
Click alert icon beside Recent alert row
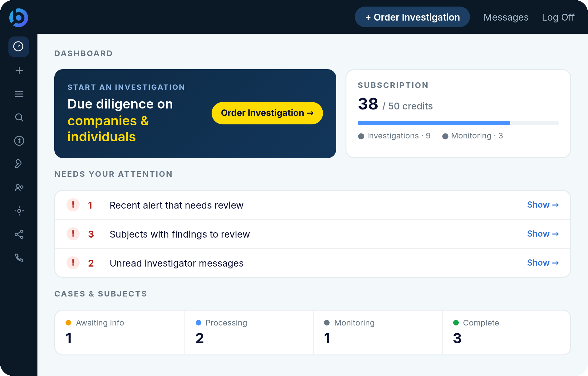[73, 205]
